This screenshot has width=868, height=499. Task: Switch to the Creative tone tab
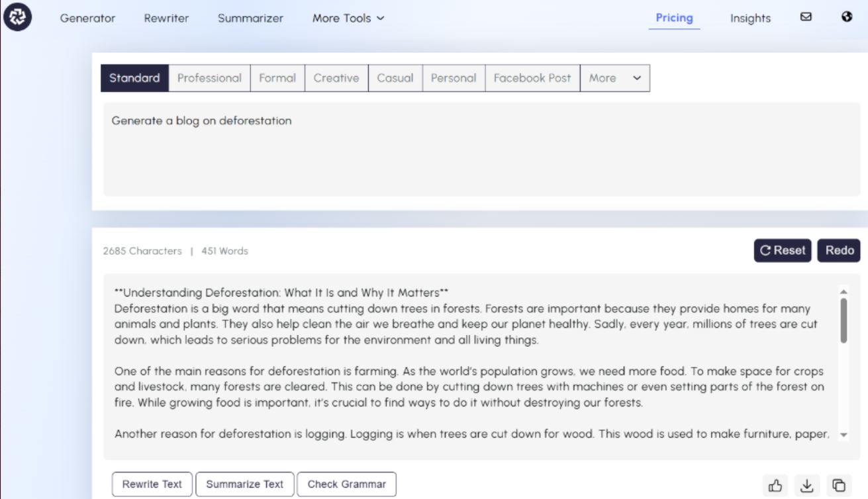tap(336, 78)
